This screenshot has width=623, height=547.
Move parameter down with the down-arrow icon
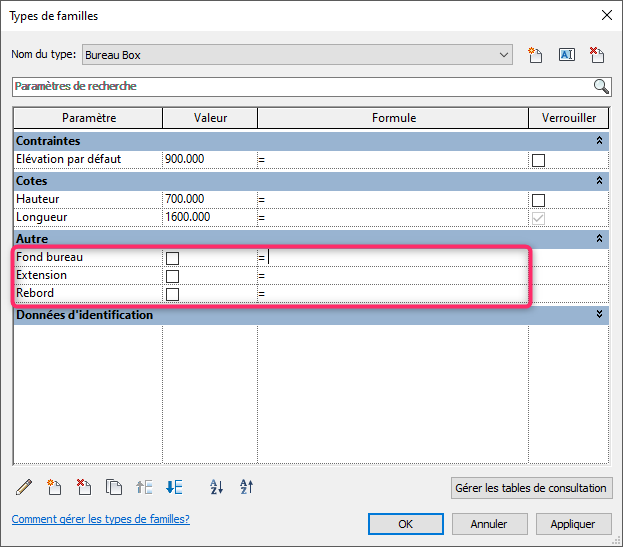tap(174, 488)
